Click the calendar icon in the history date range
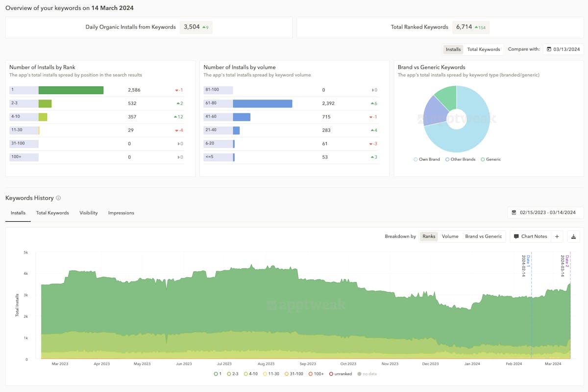The width and height of the screenshot is (588, 392). [514, 213]
